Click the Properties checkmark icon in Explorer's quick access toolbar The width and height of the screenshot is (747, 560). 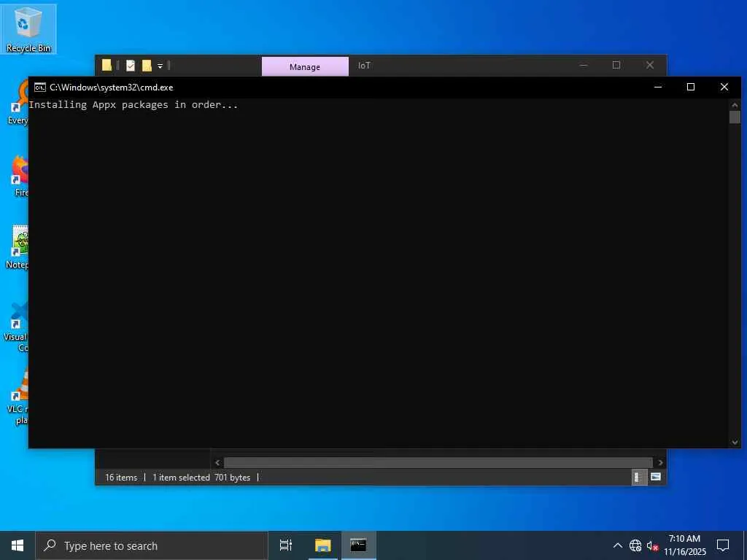131,66
